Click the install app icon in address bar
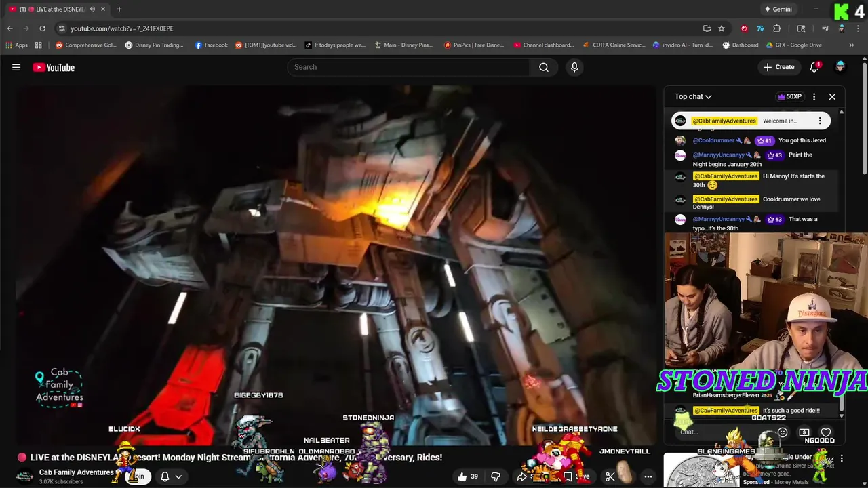868x488 pixels. [x=707, y=28]
